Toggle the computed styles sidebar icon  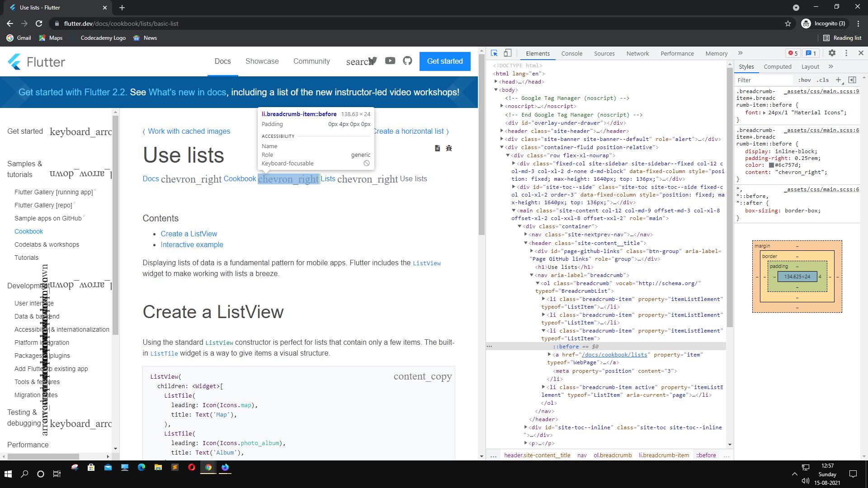[852, 80]
